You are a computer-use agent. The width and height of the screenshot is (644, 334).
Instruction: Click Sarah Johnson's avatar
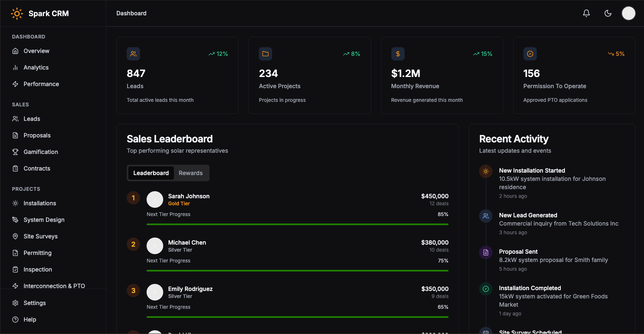(x=155, y=199)
